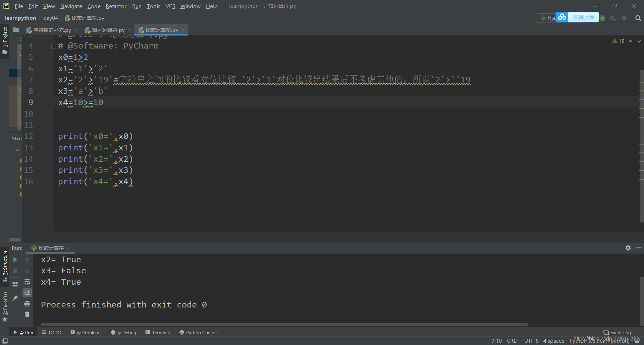The height and width of the screenshot is (345, 644).
Task: Click the Up the Stack Trace arrow
Action: tap(27, 260)
